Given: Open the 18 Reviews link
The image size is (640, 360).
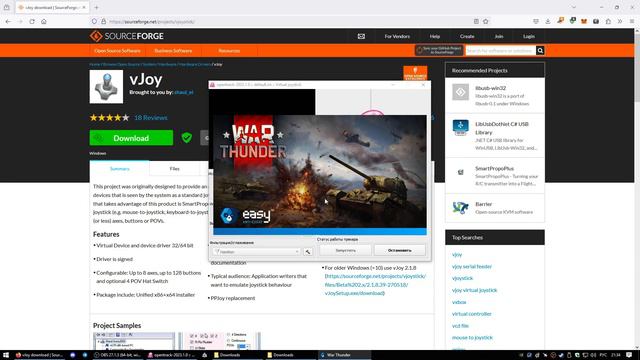Looking at the screenshot, I should click(x=151, y=118).
